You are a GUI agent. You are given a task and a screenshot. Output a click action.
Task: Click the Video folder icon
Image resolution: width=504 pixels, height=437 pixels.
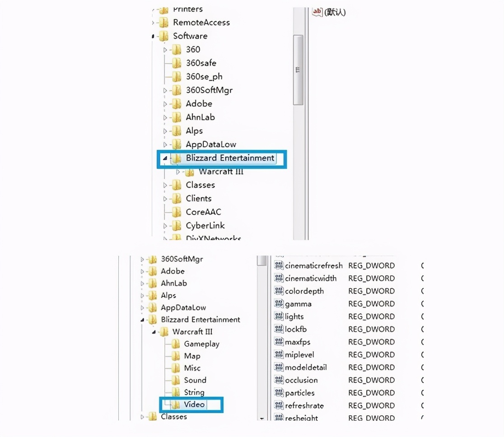[x=176, y=404]
